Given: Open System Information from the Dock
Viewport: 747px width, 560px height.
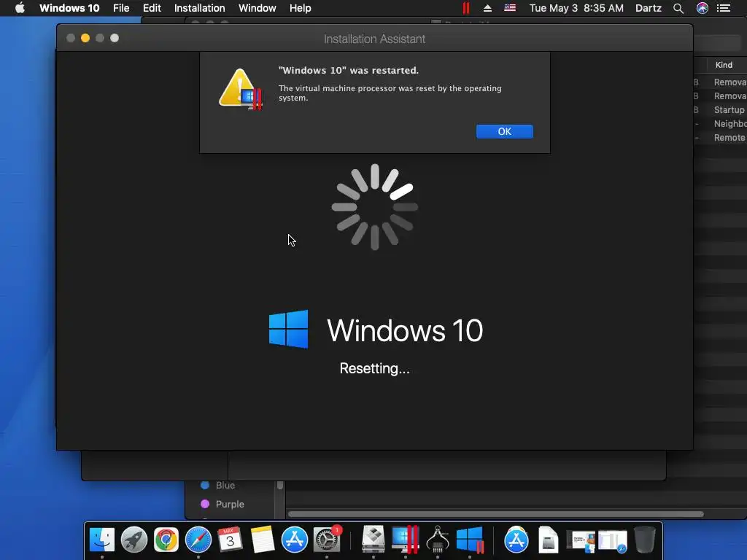Looking at the screenshot, I should coord(438,540).
